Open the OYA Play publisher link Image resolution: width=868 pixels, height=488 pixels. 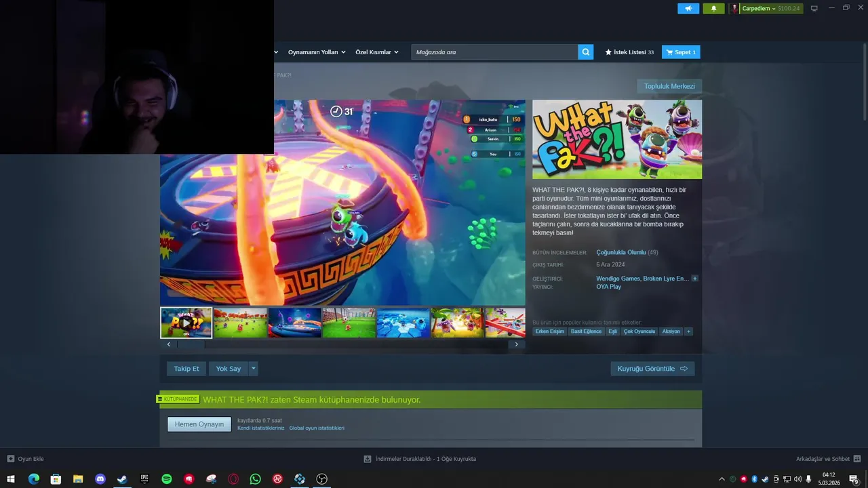608,287
